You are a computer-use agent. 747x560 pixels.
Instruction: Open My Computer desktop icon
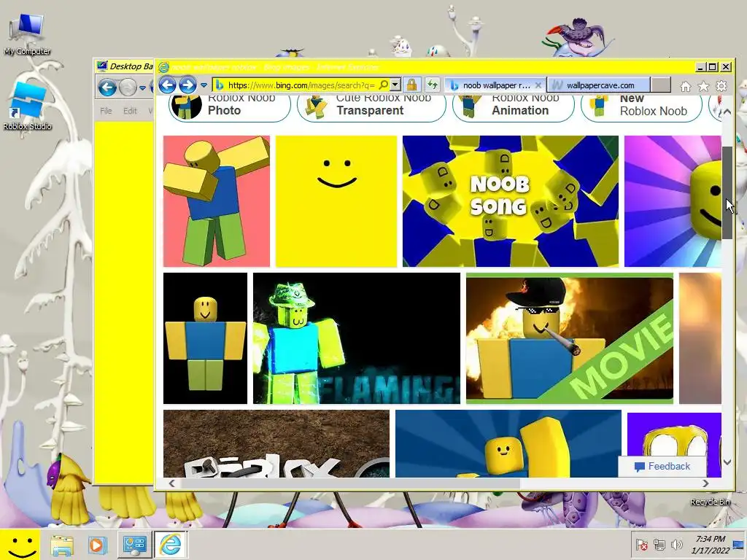27,34
